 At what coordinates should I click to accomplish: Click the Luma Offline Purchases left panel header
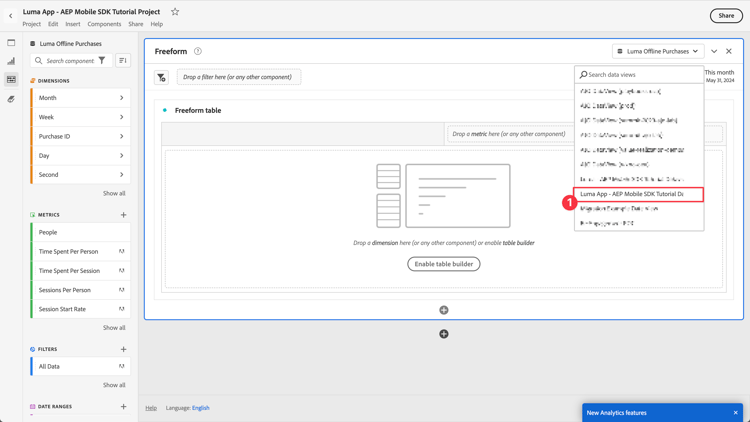(70, 44)
